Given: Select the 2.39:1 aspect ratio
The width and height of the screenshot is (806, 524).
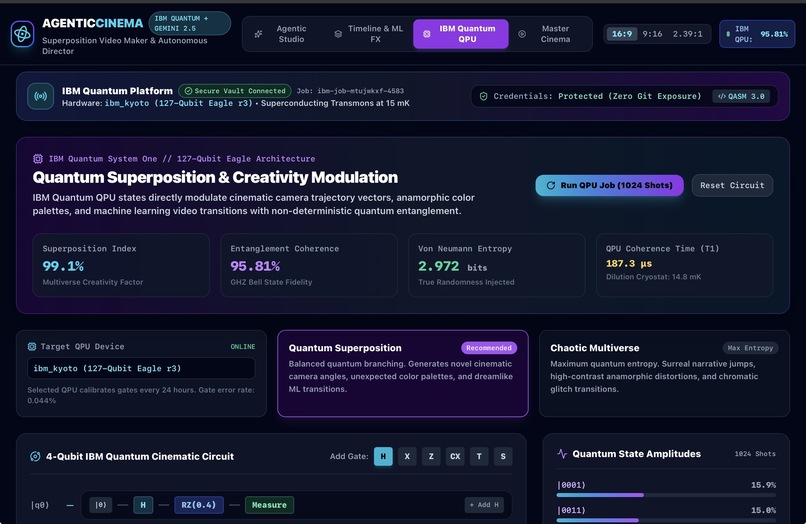Looking at the screenshot, I should 687,34.
